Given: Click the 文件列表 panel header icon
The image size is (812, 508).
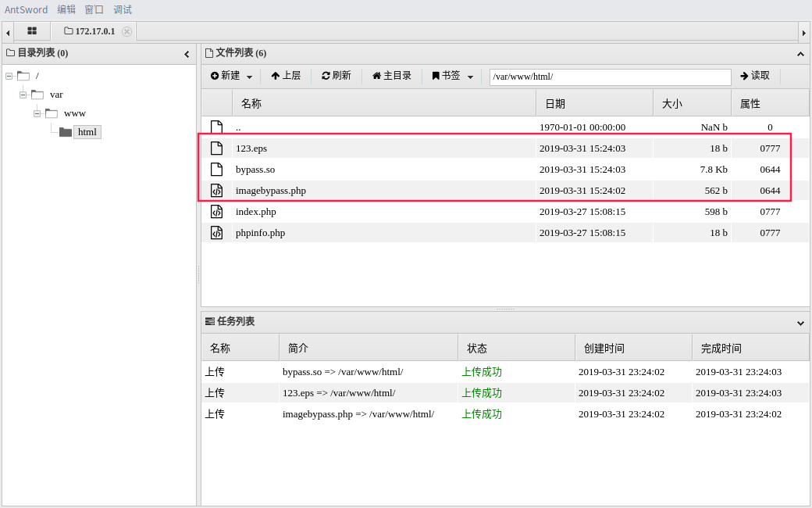Looking at the screenshot, I should 208,53.
